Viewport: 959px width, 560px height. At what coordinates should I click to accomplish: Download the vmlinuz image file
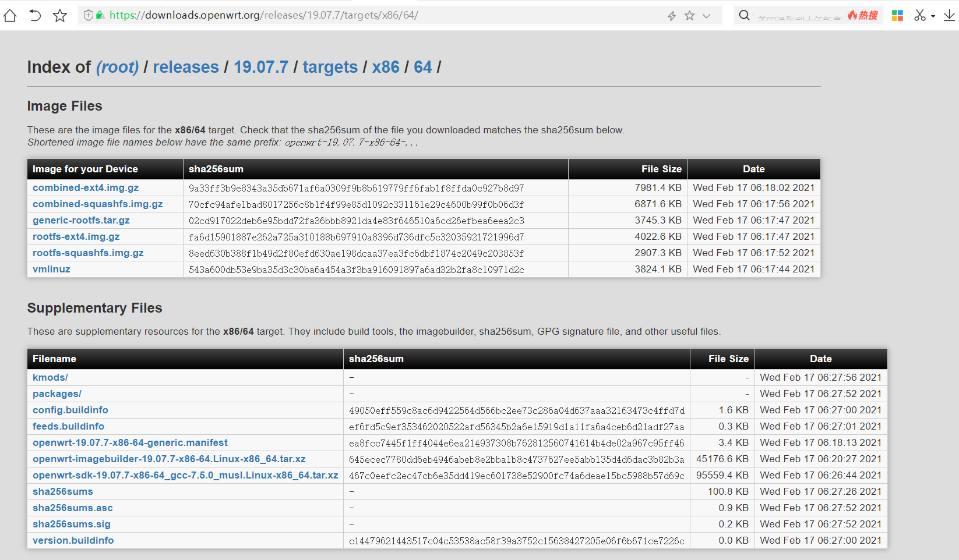(x=51, y=269)
